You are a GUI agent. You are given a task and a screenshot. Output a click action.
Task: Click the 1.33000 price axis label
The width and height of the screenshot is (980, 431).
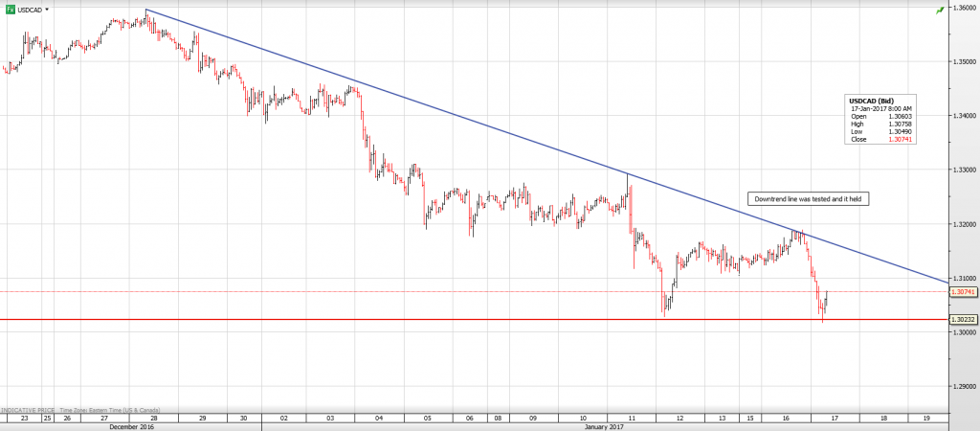(962, 170)
